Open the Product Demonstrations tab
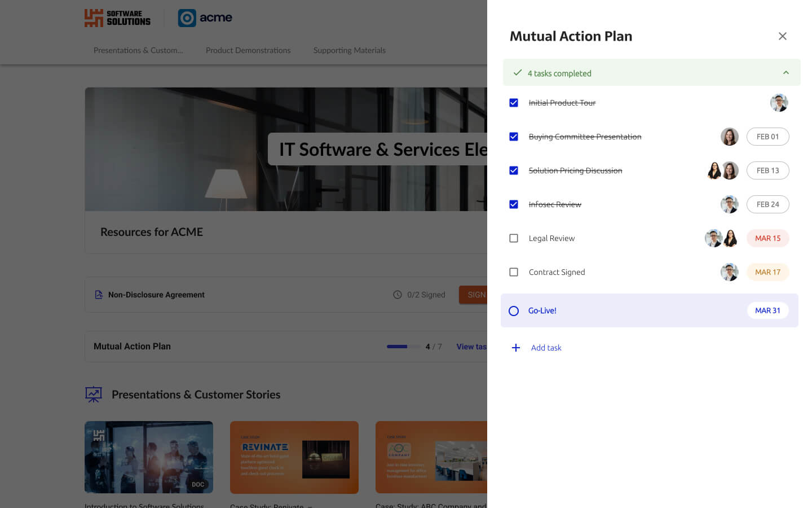The width and height of the screenshot is (812, 508). point(248,50)
